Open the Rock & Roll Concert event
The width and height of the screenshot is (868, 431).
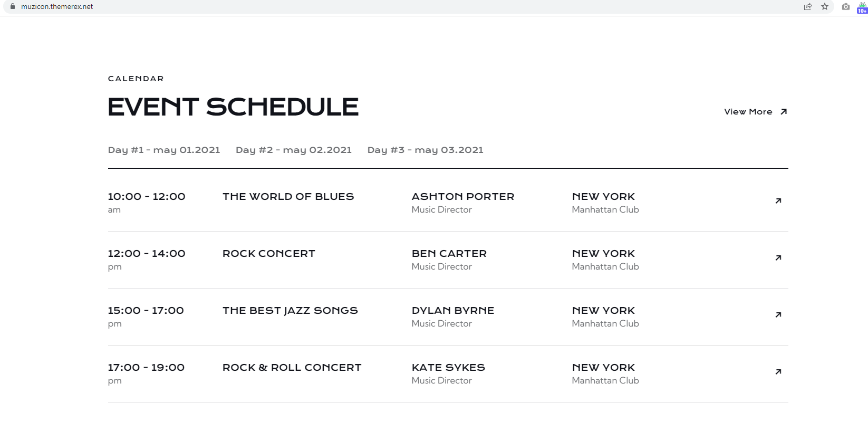tap(292, 368)
